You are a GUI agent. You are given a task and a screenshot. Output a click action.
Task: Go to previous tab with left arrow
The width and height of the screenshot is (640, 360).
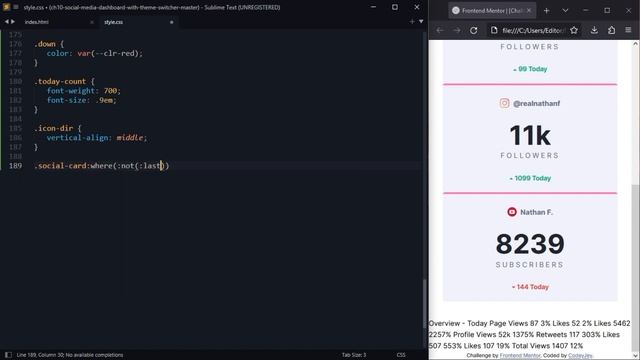point(7,22)
